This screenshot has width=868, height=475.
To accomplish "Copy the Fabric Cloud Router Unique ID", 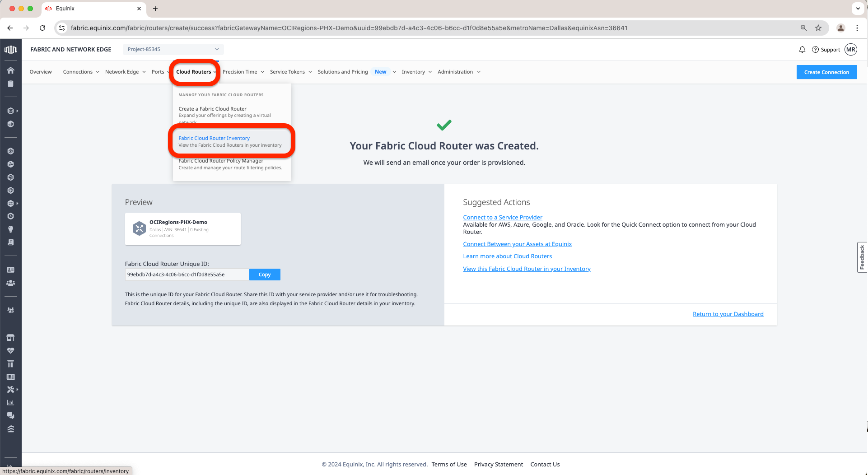I will [265, 275].
